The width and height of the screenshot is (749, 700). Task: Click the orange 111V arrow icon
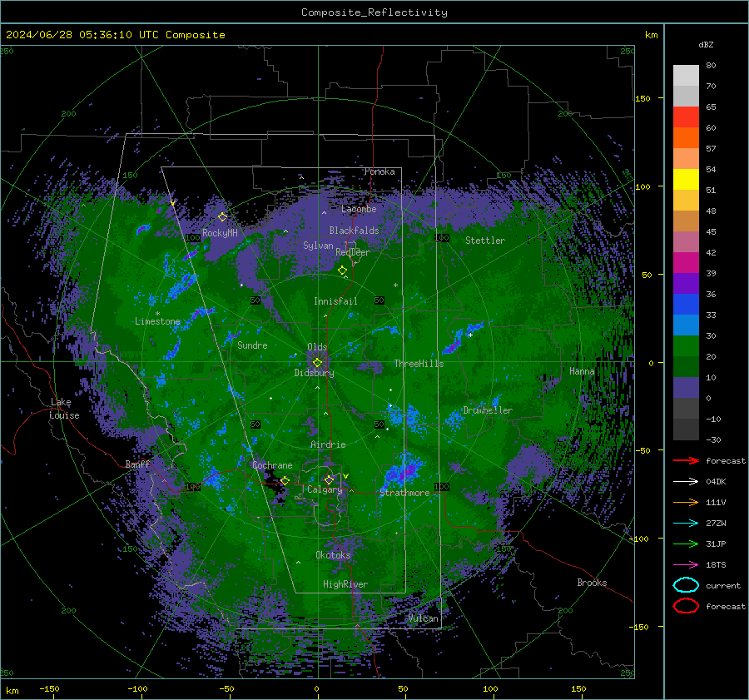coord(686,502)
